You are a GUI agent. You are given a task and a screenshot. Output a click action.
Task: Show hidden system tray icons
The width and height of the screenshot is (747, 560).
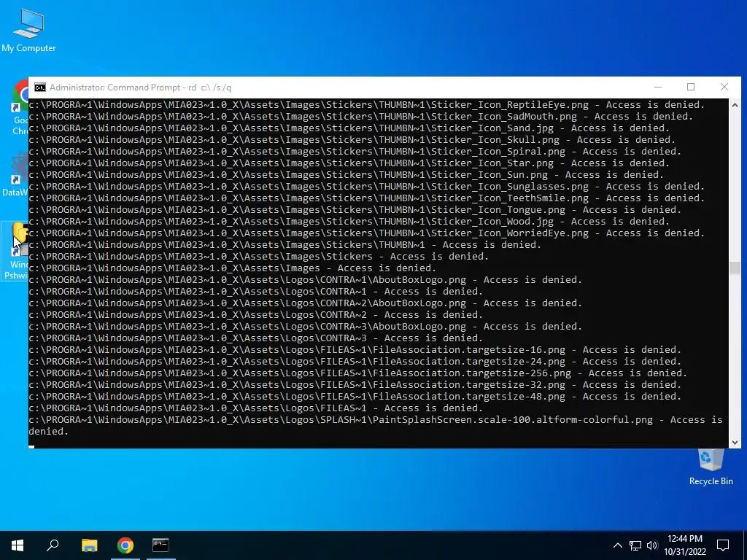click(x=617, y=545)
